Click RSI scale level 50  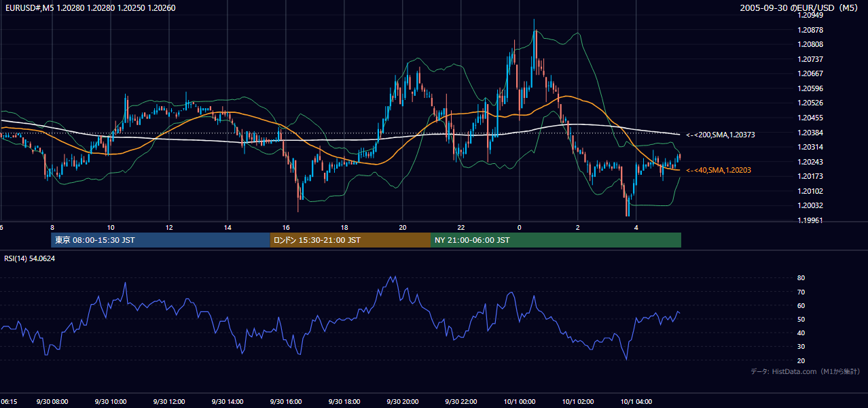click(801, 320)
